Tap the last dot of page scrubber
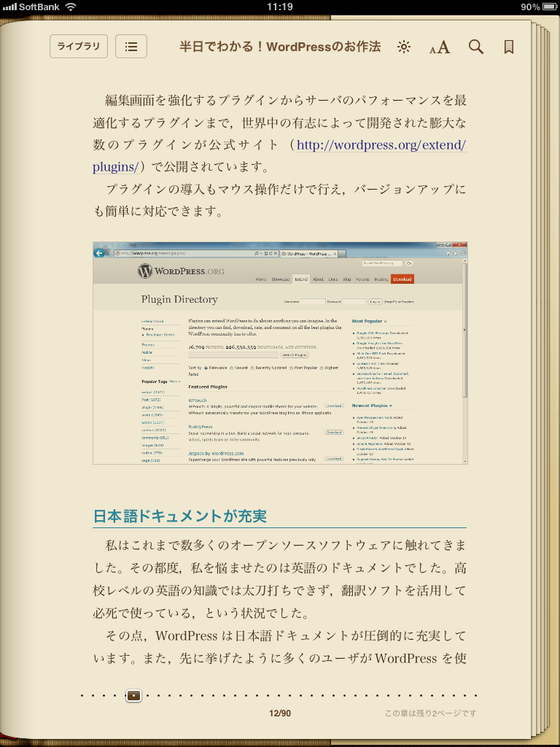560x747 pixels. (475, 695)
